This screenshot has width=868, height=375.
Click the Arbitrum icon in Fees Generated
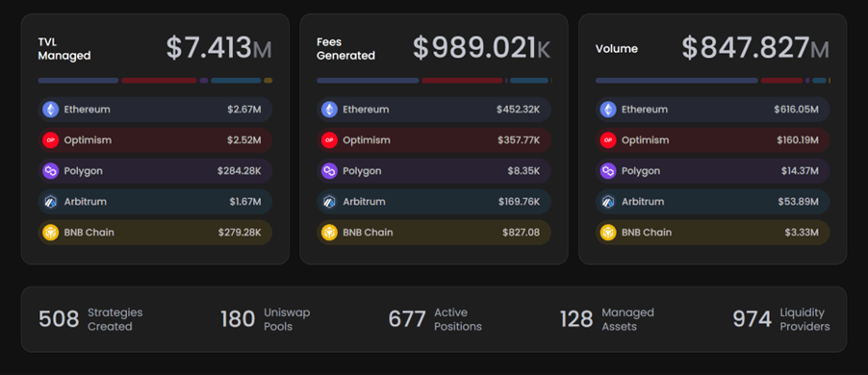(329, 202)
